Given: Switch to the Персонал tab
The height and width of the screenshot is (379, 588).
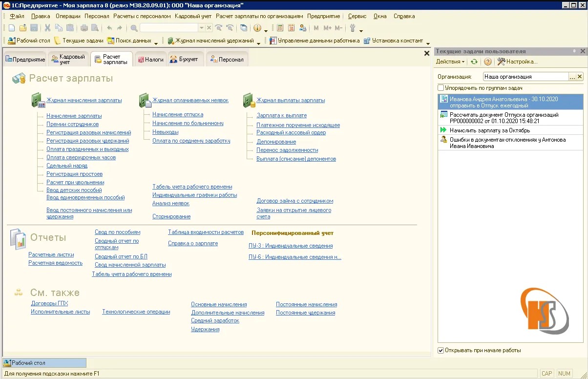Looking at the screenshot, I should pos(227,60).
